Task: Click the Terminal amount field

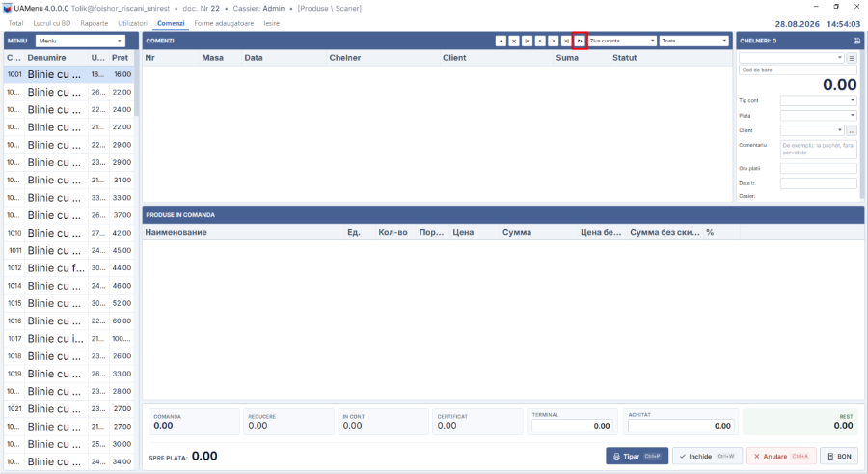Action: click(x=572, y=426)
